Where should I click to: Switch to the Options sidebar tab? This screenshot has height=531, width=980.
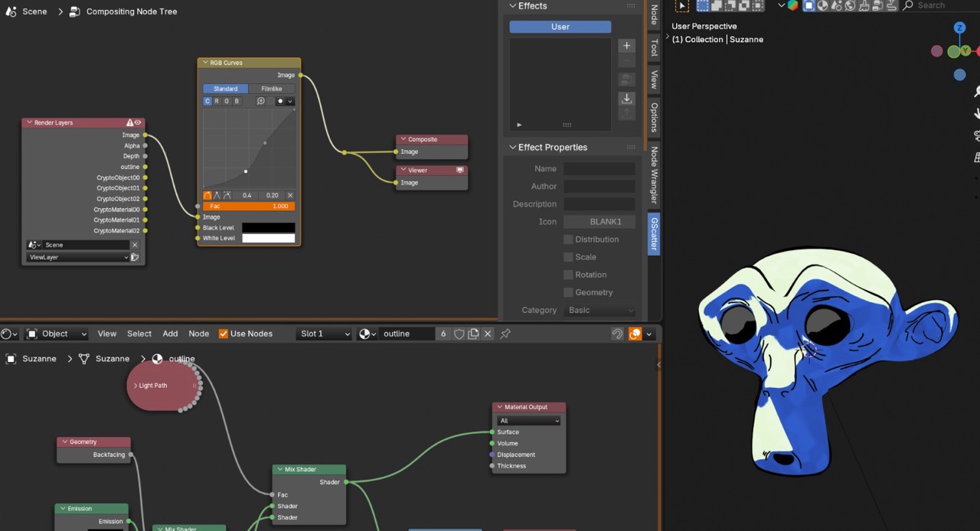[654, 116]
